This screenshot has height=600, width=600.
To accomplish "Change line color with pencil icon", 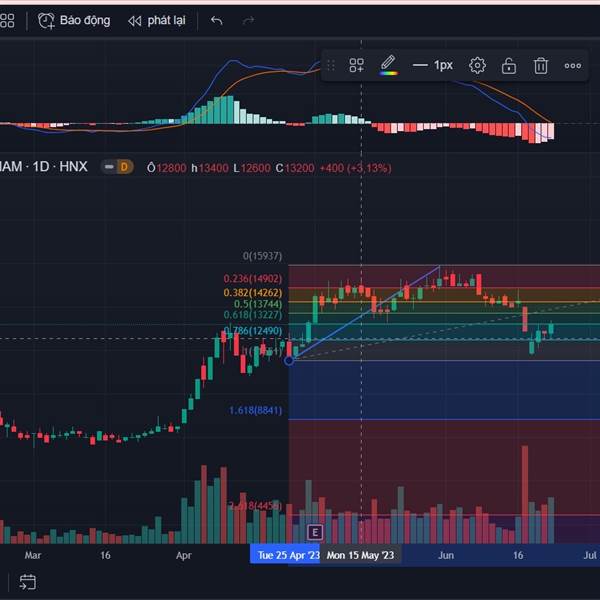I will (388, 65).
